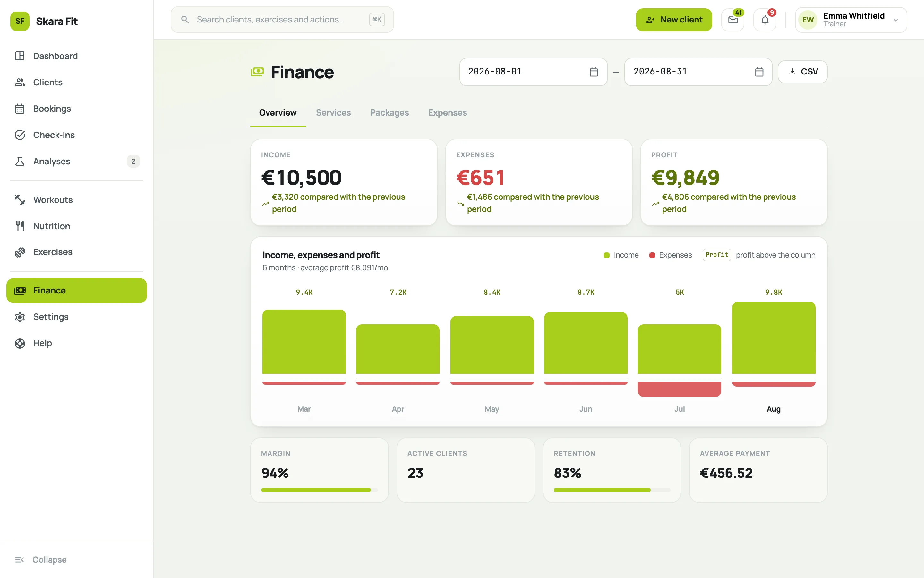Click the Aug month label

click(774, 409)
